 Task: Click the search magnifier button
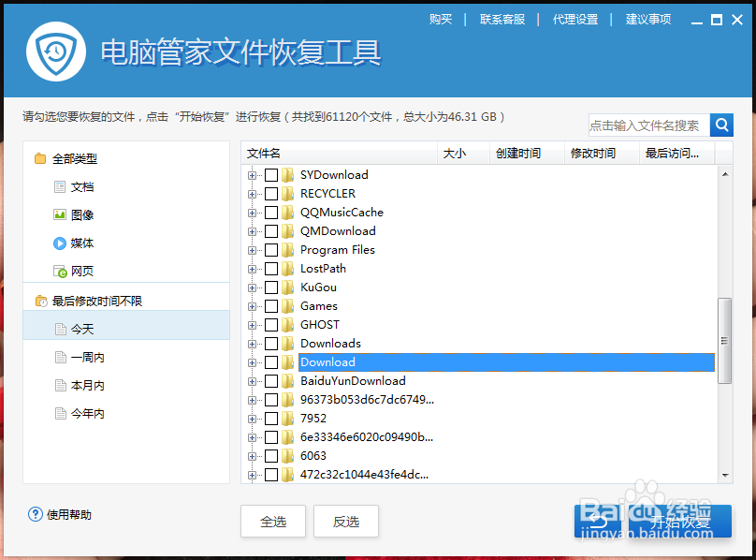pyautogui.click(x=721, y=125)
